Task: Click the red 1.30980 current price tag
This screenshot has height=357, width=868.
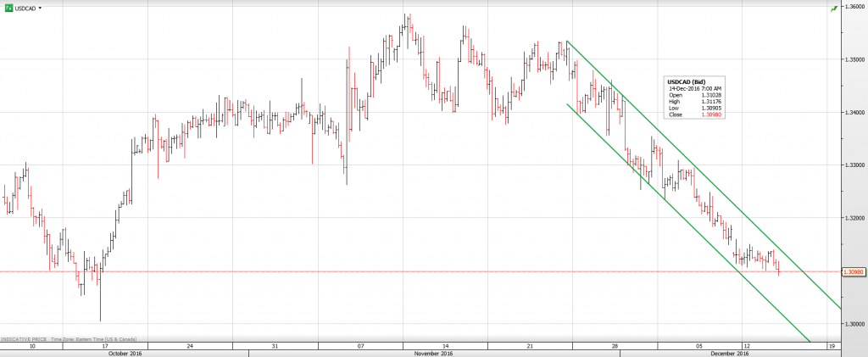Action: 853,271
